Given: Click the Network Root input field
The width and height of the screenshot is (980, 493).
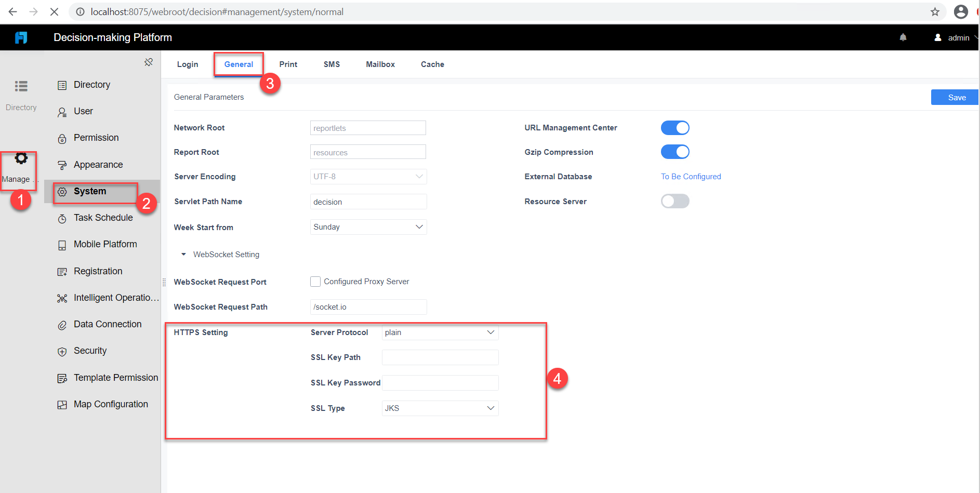Looking at the screenshot, I should pos(368,128).
